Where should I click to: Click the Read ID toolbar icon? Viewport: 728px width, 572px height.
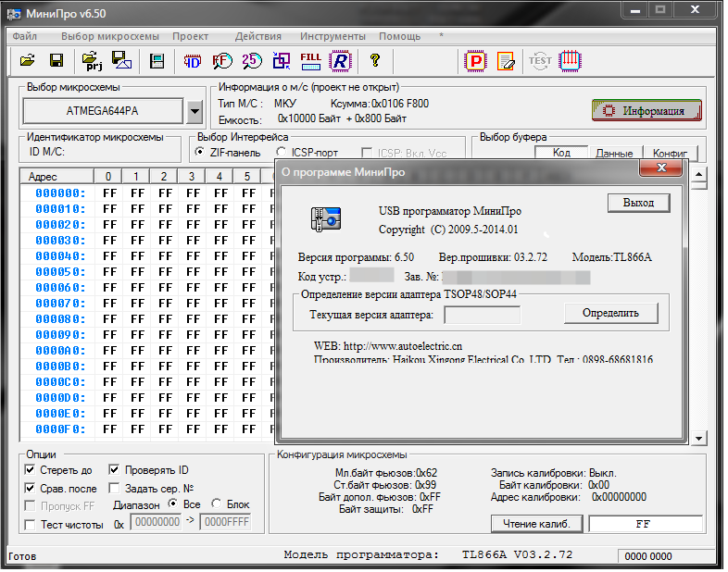tap(193, 61)
